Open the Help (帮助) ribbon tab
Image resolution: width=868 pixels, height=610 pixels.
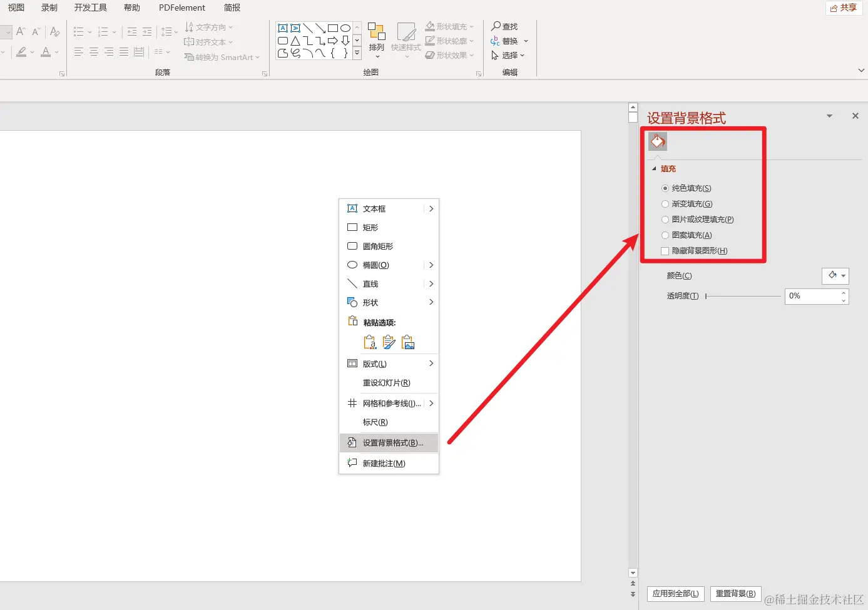[132, 8]
